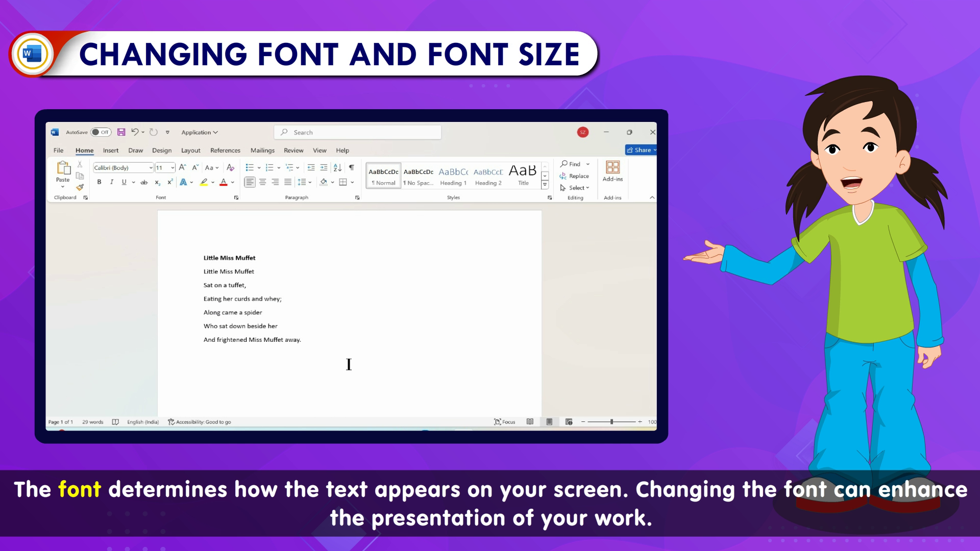Expand the Font dialog launcher

236,198
